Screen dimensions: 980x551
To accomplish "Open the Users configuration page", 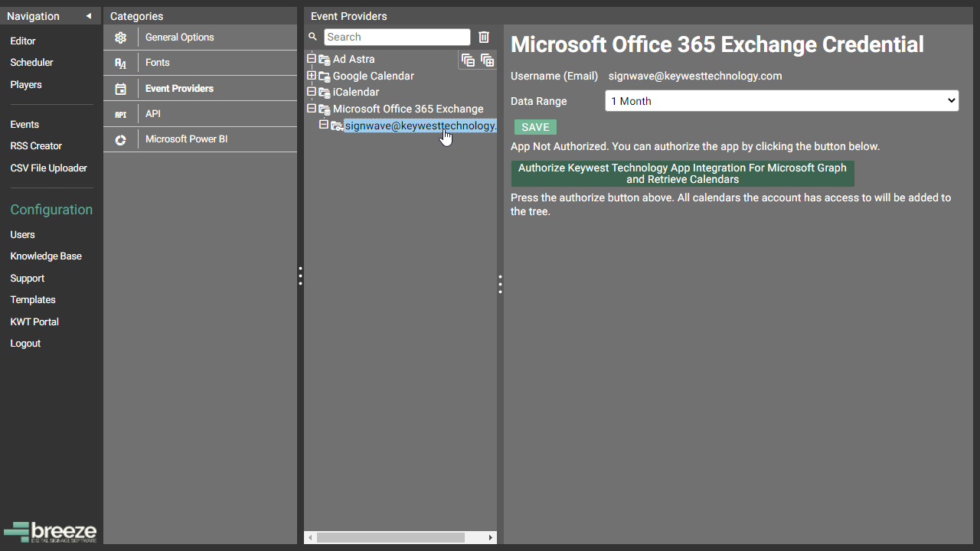I will click(22, 235).
